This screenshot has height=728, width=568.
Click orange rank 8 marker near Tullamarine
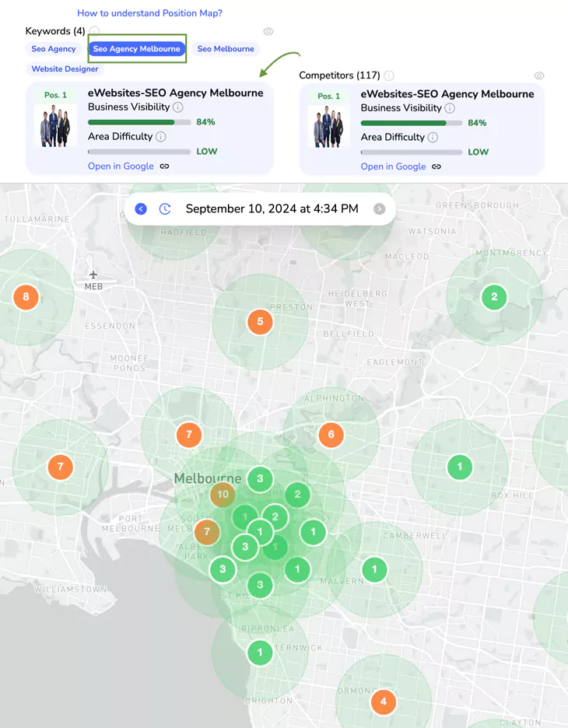pyautogui.click(x=26, y=297)
